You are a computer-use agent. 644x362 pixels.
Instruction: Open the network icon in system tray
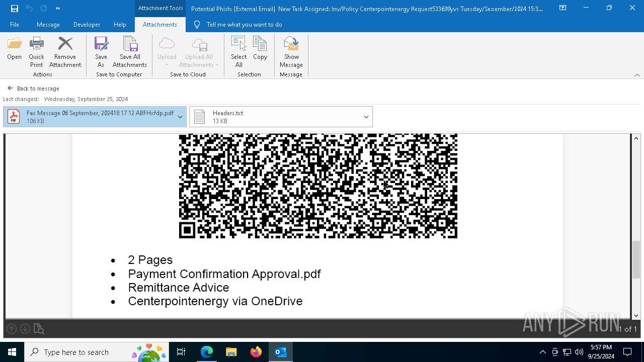click(567, 352)
